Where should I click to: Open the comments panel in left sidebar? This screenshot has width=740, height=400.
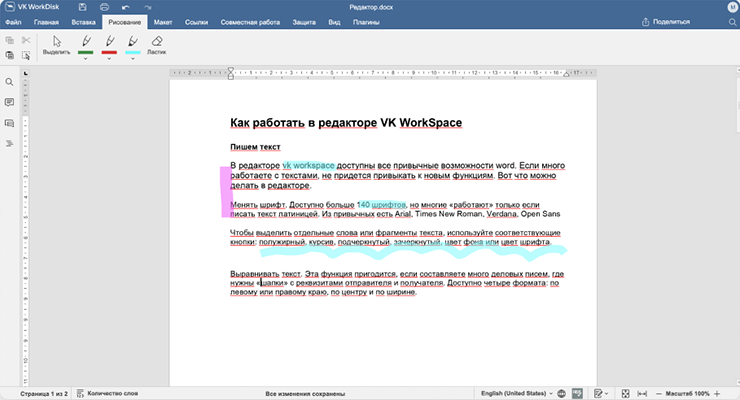coord(9,102)
